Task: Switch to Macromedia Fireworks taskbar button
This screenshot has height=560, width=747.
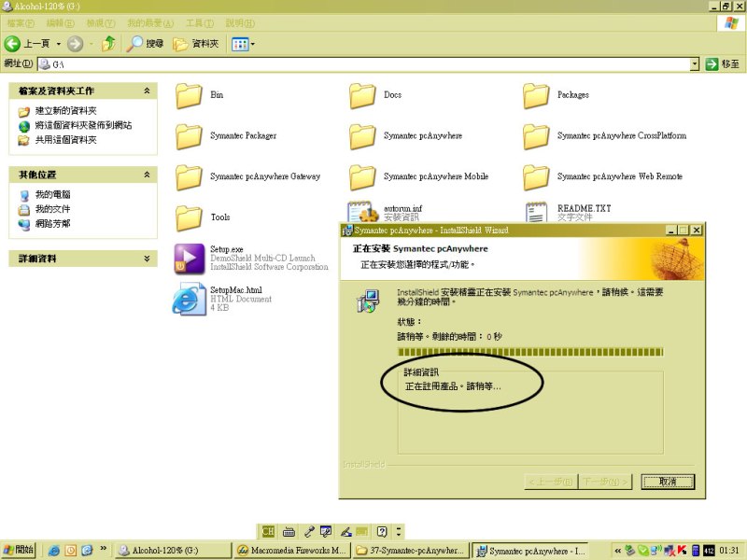Action: (292, 551)
